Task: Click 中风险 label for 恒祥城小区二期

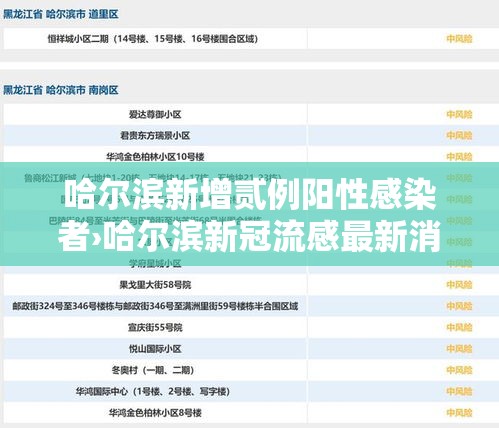Action: [x=459, y=39]
